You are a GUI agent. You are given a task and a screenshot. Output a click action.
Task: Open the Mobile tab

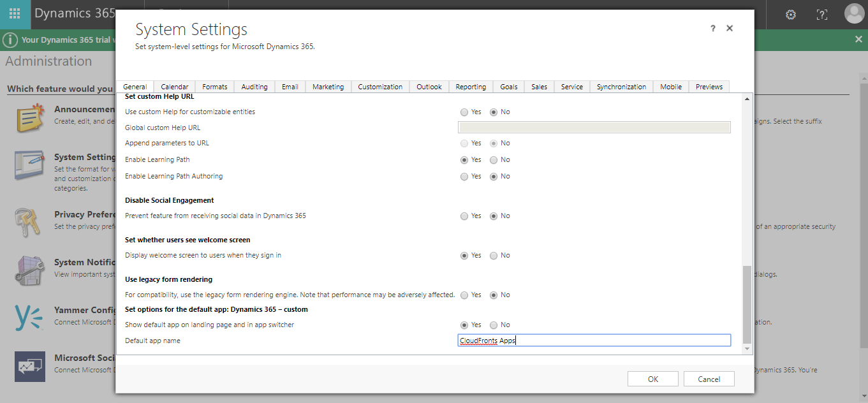(x=671, y=87)
